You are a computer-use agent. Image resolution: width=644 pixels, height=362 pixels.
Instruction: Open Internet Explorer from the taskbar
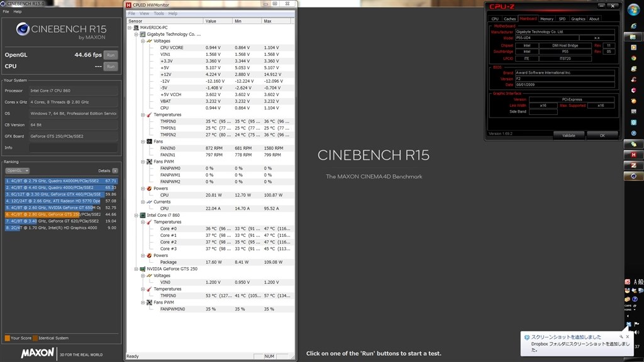pyautogui.click(x=634, y=26)
